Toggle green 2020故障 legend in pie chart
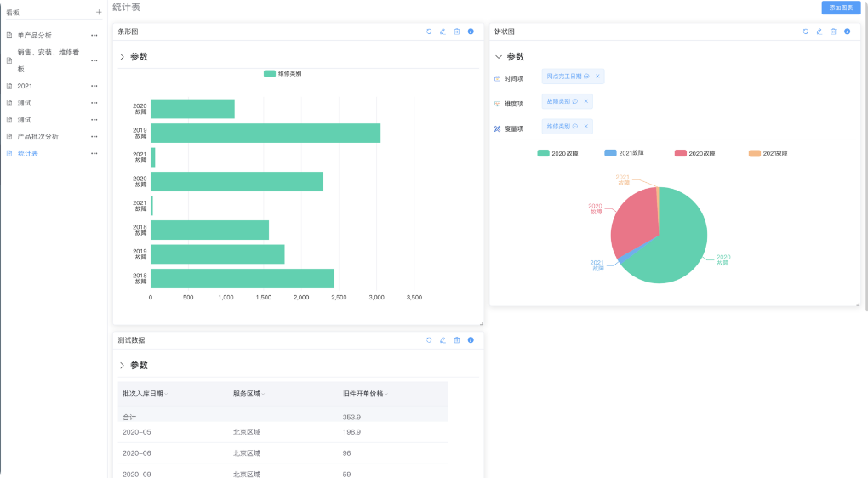Image resolution: width=868 pixels, height=478 pixels. coord(557,153)
